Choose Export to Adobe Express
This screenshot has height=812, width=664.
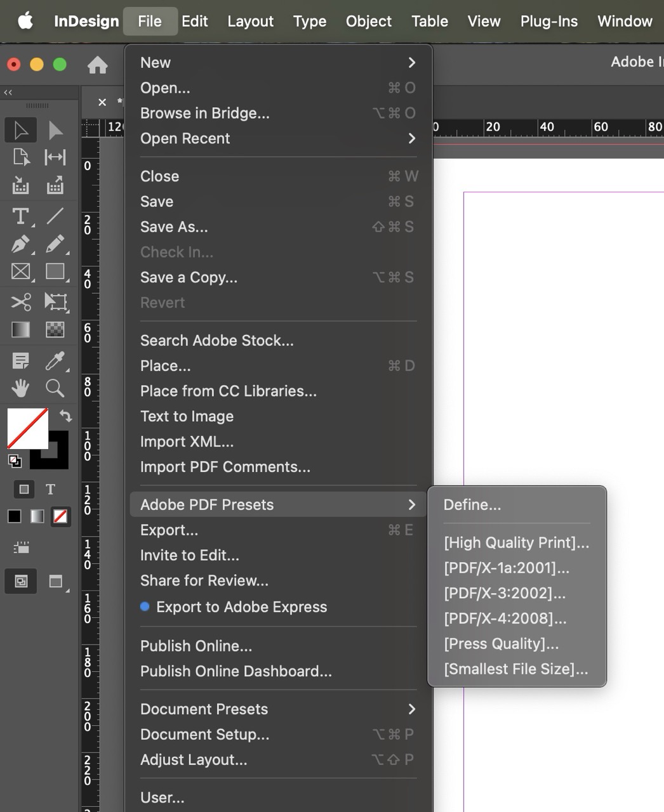[x=278, y=607]
